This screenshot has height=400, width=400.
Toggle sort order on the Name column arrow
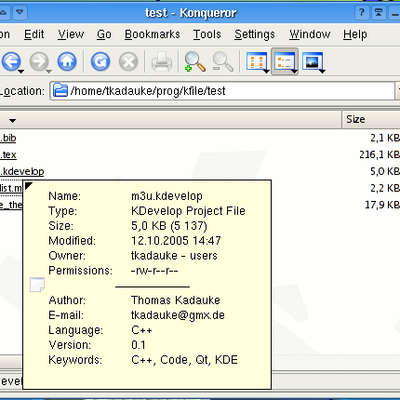(12, 121)
